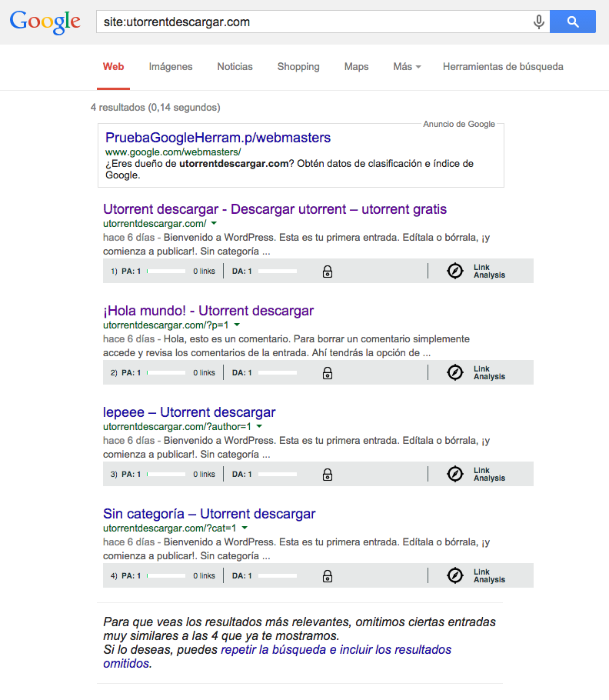Click the www.google.com/webmasters/ ad URL
609x700 pixels.
tap(173, 152)
